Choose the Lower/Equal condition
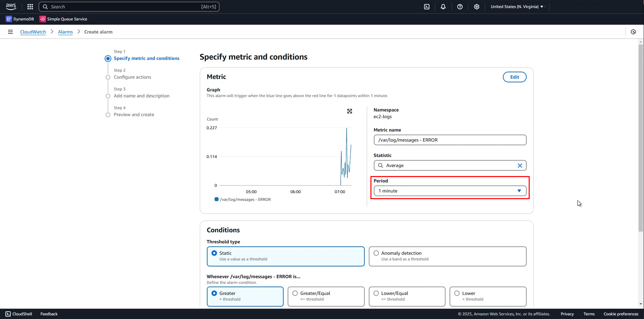This screenshot has width=644, height=319. coord(407,297)
